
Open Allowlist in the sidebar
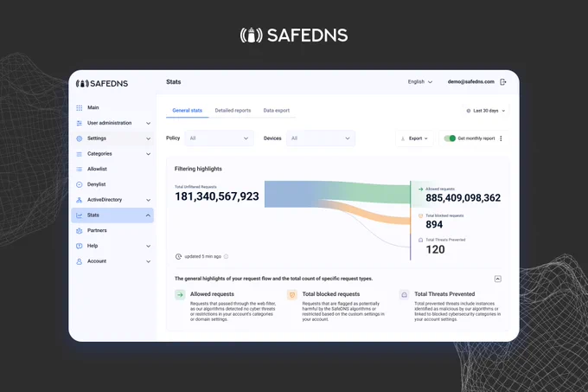112,170
